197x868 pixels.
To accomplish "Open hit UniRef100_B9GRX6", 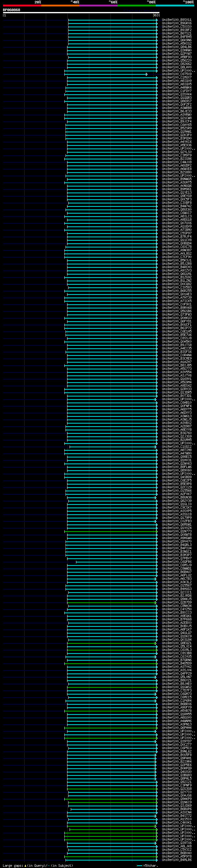I will tap(176, 23).
